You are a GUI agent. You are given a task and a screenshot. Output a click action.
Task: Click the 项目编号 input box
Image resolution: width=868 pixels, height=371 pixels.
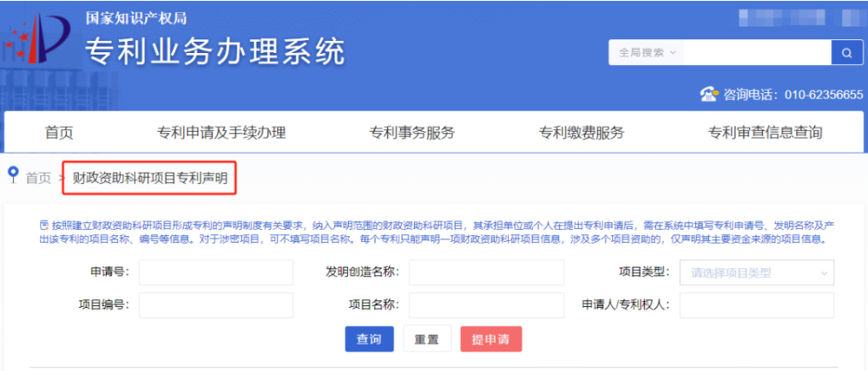tap(216, 305)
